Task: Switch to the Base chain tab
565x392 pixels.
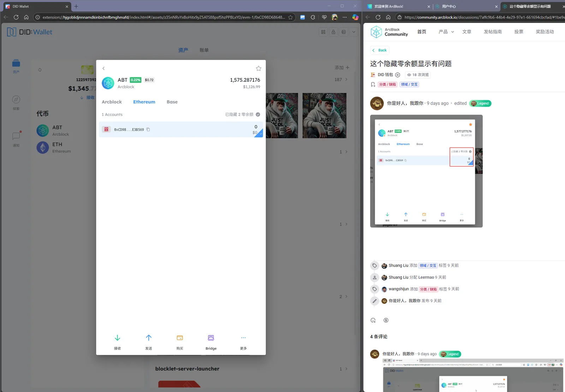Action: 172,102
